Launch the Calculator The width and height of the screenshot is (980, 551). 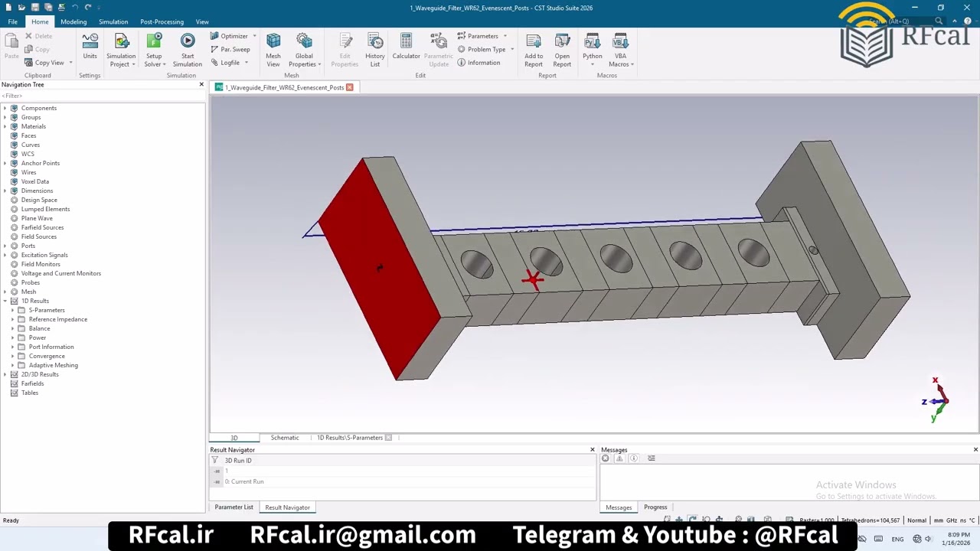[x=406, y=47]
